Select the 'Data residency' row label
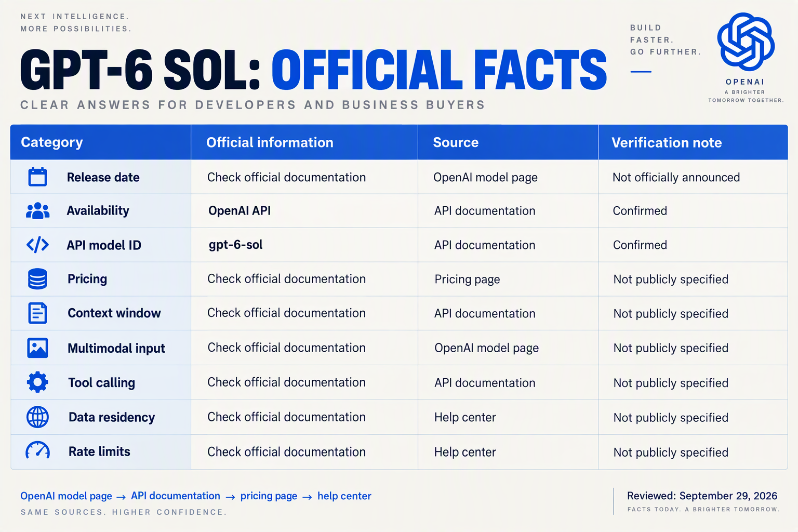The image size is (798, 532). [112, 417]
